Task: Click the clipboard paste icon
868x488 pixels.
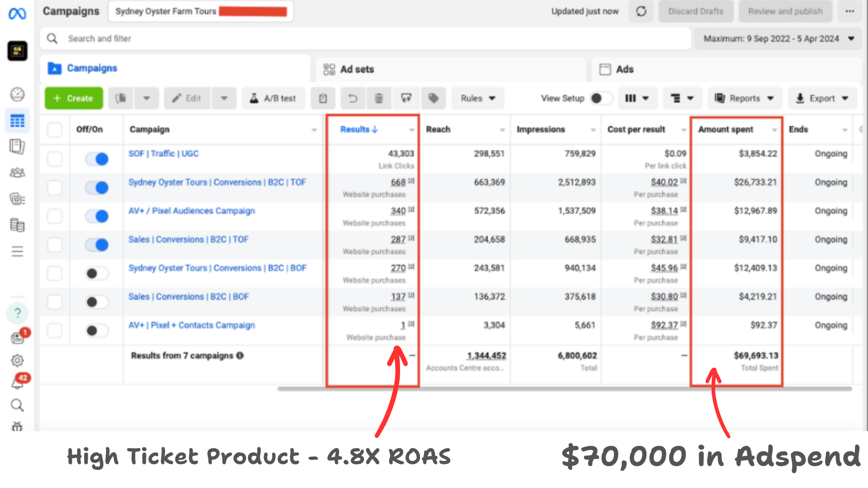Action: [x=323, y=98]
